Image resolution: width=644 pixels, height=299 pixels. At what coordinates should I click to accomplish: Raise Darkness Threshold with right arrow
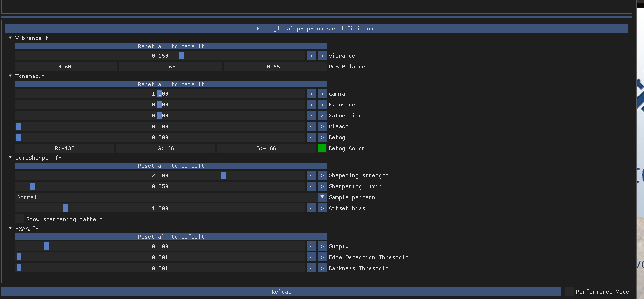(x=322, y=268)
